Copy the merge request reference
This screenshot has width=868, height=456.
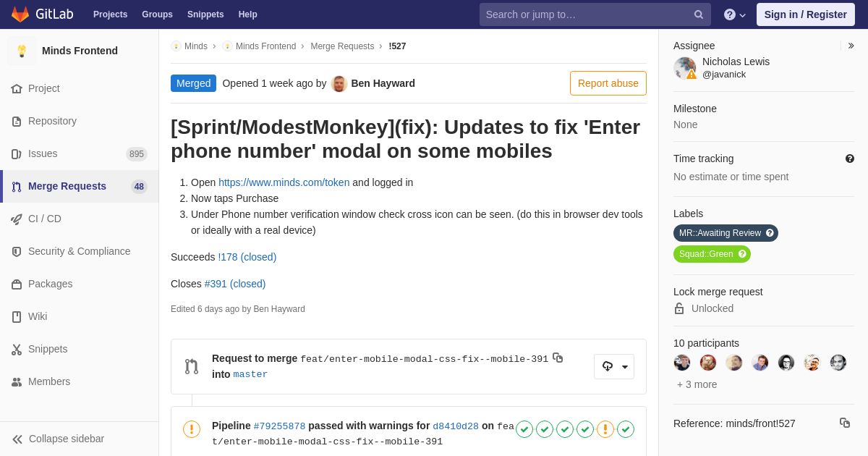pos(845,423)
